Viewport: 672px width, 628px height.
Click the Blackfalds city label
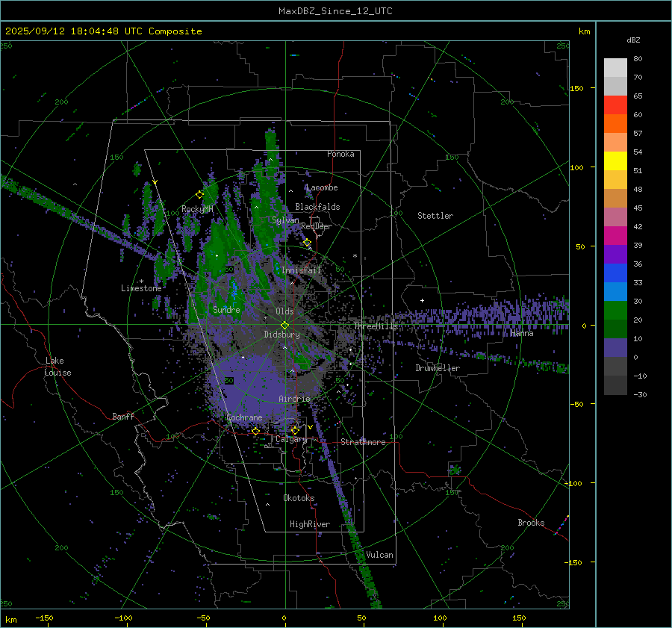pos(317,207)
